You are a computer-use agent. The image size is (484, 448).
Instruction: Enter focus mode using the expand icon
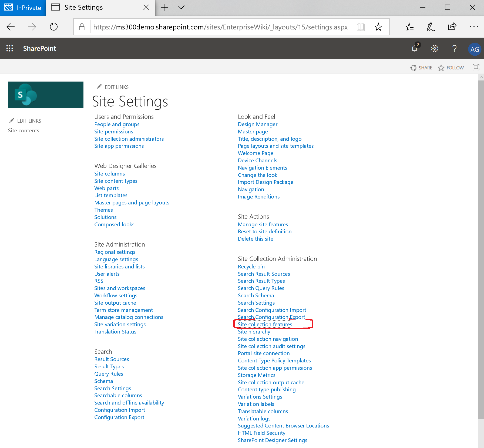click(x=476, y=68)
